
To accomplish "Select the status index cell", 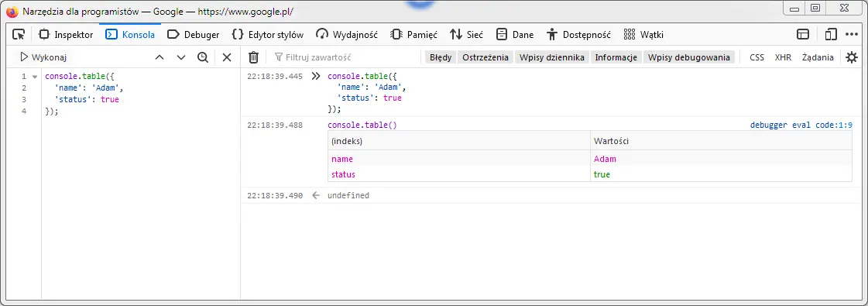I will 459,174.
